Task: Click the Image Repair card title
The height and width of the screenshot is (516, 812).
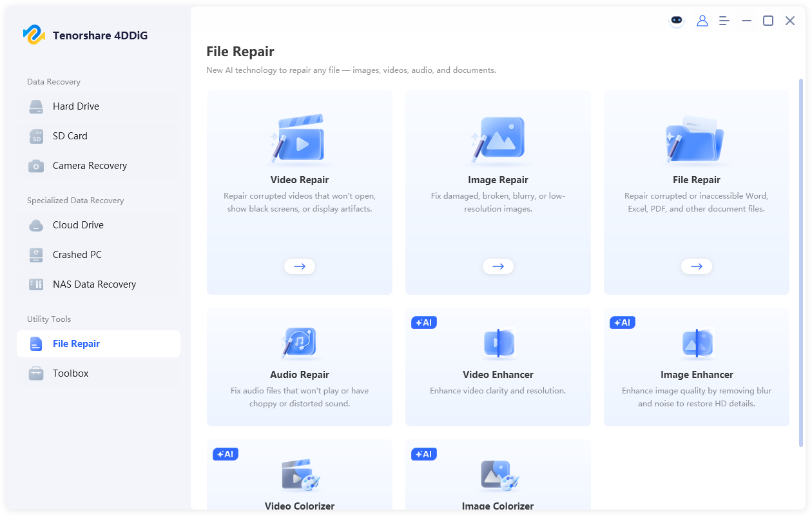Action: click(498, 180)
